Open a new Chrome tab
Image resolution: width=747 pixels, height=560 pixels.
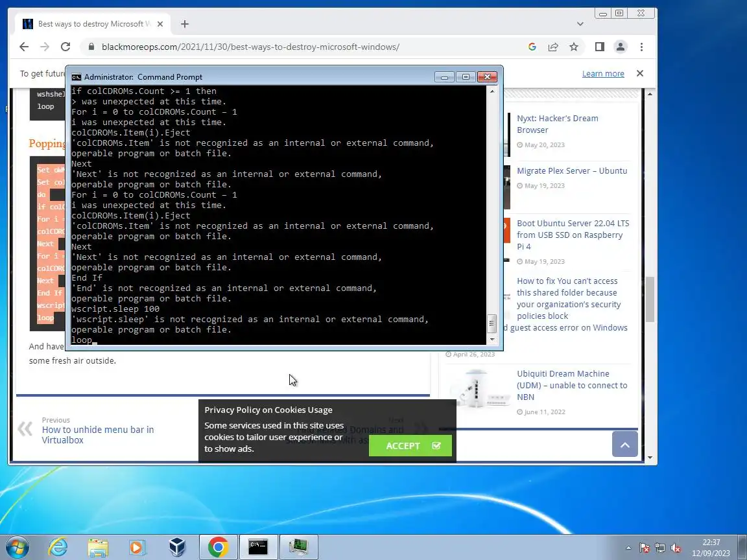[185, 24]
